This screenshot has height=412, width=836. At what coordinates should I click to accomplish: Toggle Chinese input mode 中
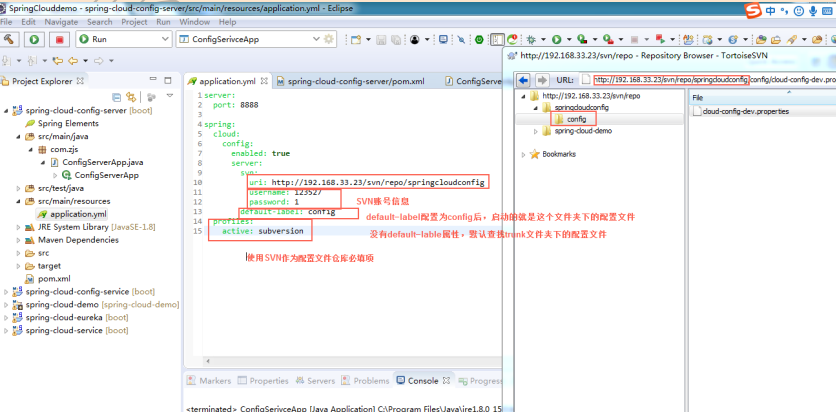pos(770,11)
